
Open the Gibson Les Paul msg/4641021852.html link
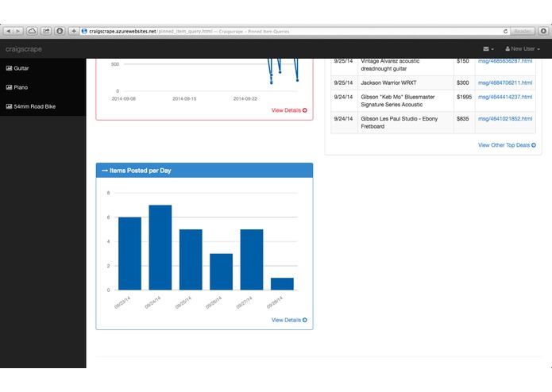[505, 119]
